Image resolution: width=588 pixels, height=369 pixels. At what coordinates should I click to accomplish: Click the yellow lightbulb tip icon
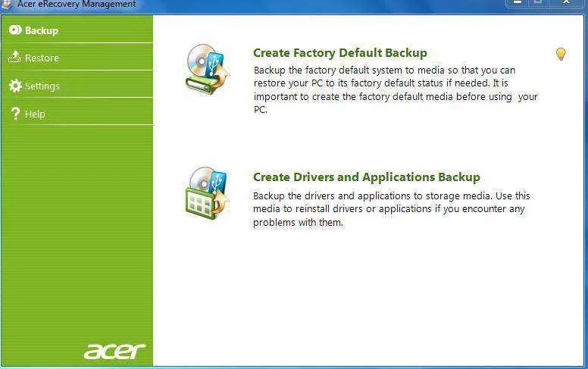point(560,54)
